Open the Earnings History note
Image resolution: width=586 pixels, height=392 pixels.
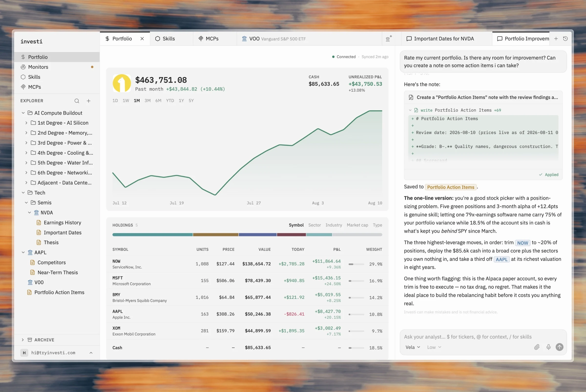62,222
